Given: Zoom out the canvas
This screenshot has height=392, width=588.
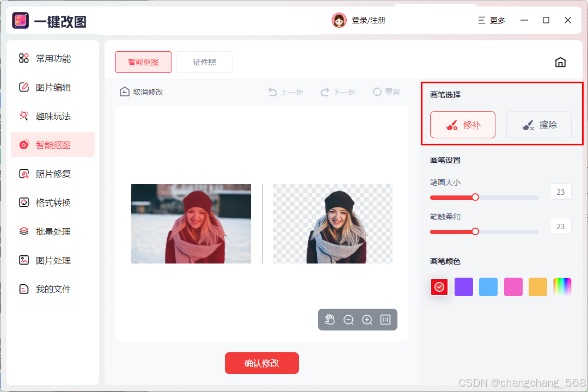Looking at the screenshot, I should tap(348, 320).
